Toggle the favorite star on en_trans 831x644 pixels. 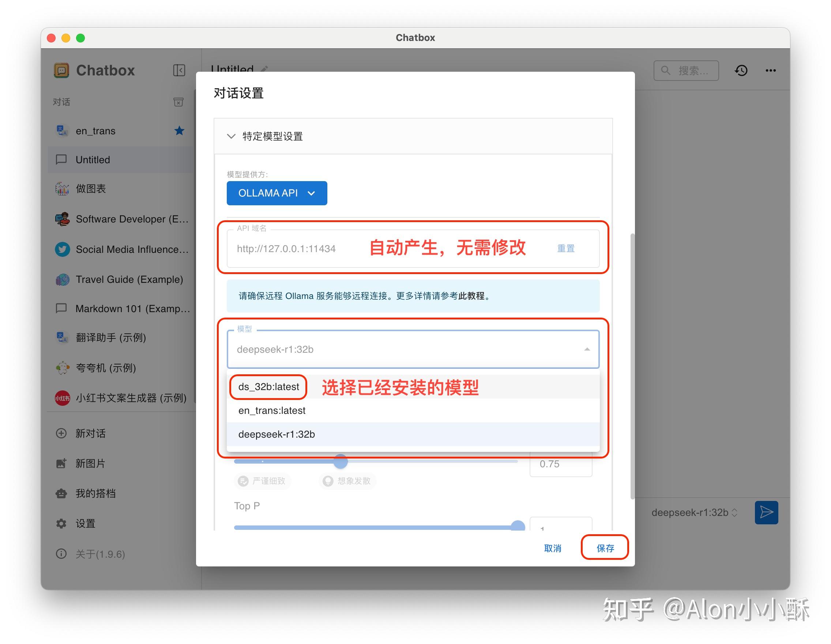pyautogui.click(x=179, y=131)
